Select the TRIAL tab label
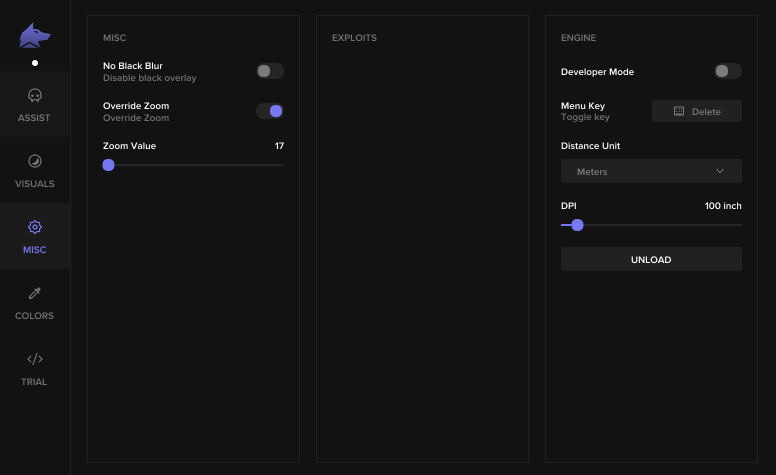Image resolution: width=776 pixels, height=475 pixels. coord(35,382)
